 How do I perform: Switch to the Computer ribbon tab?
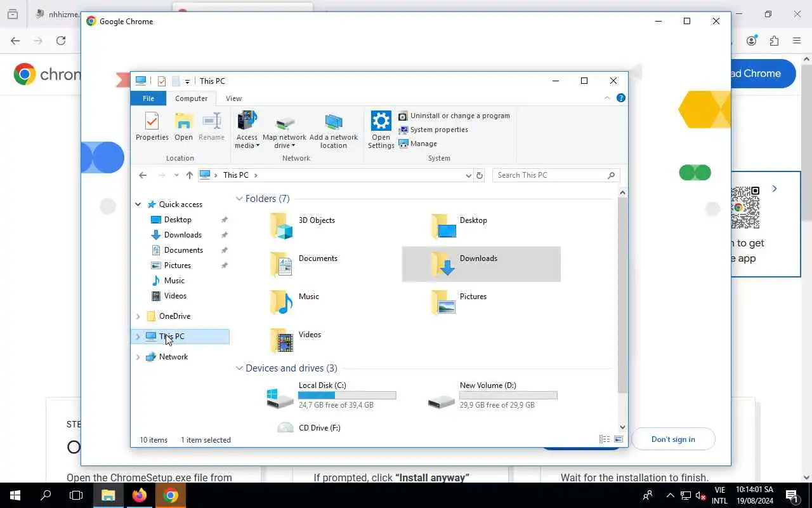tap(191, 98)
